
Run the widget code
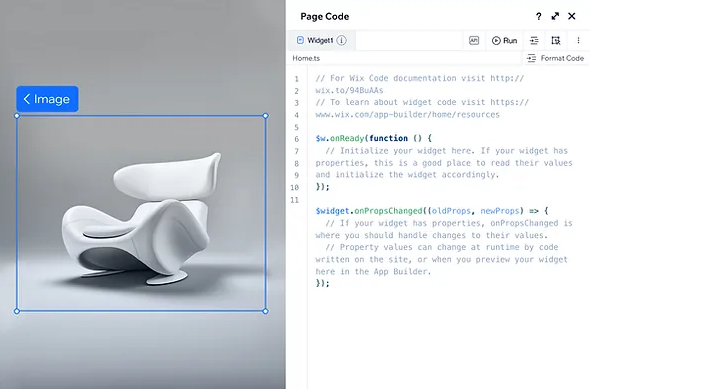504,40
